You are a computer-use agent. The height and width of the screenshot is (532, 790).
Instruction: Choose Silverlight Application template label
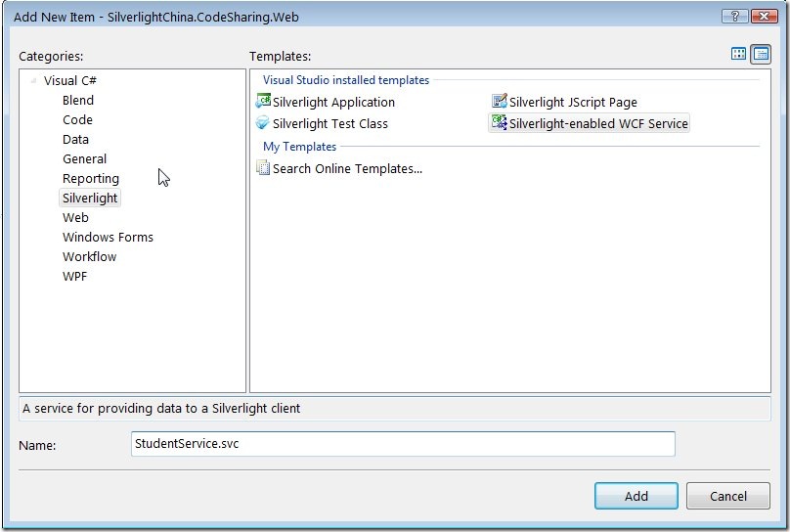pyautogui.click(x=333, y=103)
